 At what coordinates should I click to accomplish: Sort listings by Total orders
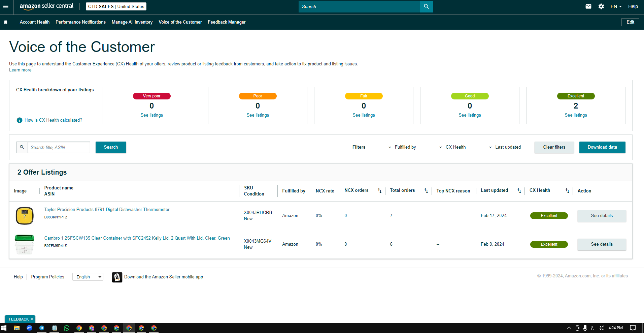click(426, 191)
